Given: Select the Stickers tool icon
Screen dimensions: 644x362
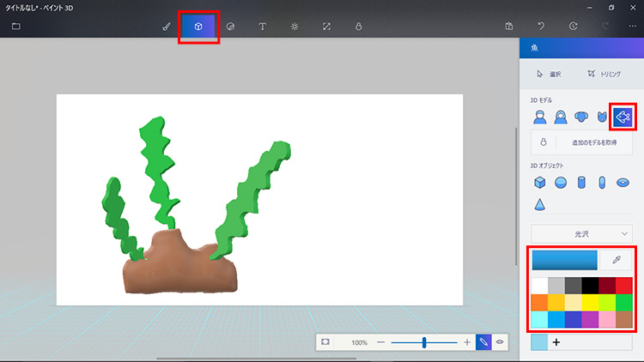Looking at the screenshot, I should (x=230, y=27).
